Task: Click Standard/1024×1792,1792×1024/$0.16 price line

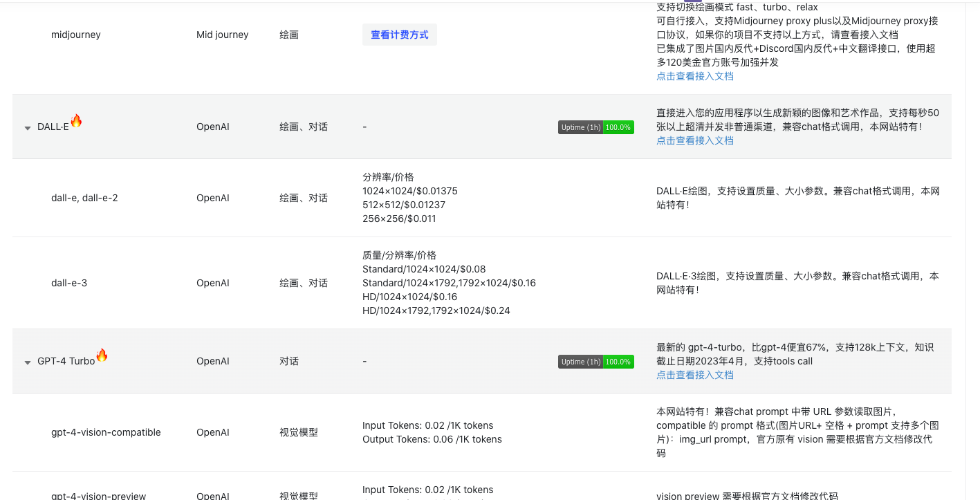Action: click(x=449, y=283)
